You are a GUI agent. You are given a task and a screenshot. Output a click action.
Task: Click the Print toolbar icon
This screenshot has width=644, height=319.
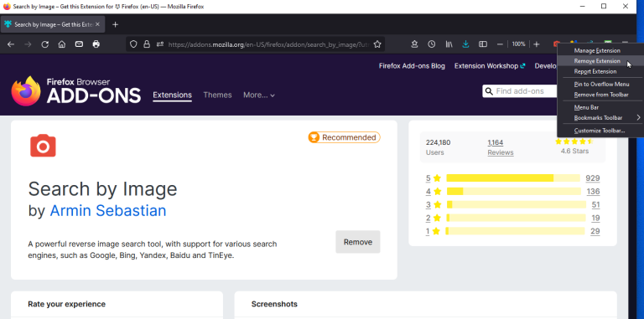click(x=96, y=44)
